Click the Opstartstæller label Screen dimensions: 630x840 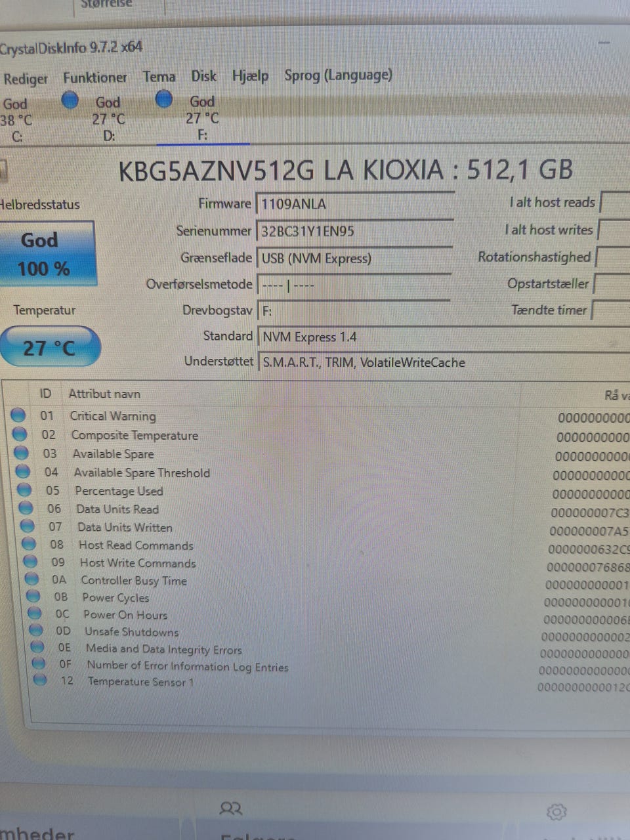point(548,283)
